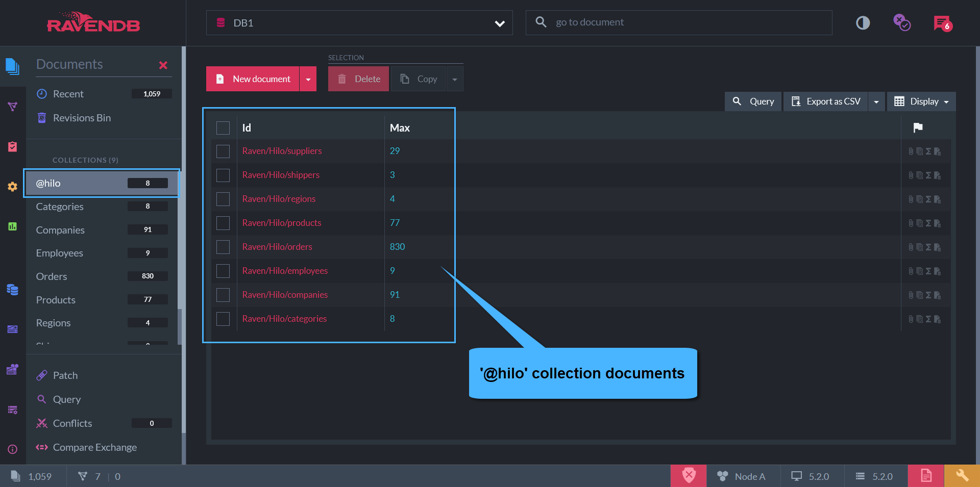Viewport: 980px width, 487px height.
Task: Check the Raven/Hilo/suppliers row checkbox
Action: pos(223,151)
